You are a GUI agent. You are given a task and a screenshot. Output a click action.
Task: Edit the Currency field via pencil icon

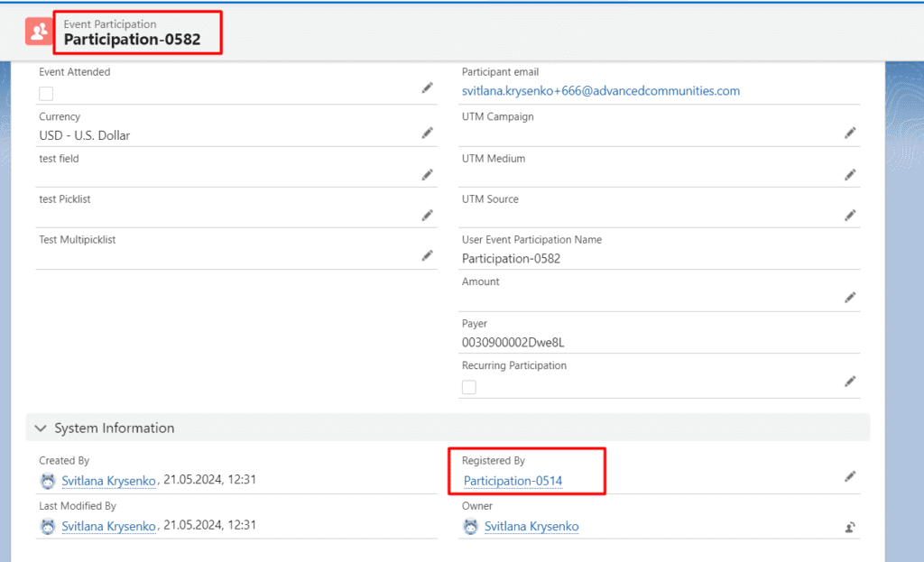pos(427,133)
